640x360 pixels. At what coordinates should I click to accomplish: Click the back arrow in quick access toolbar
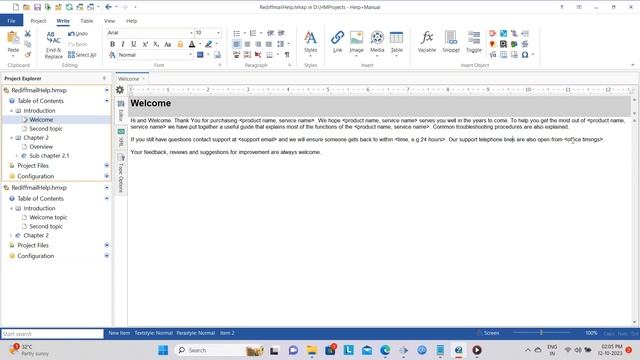click(x=108, y=7)
